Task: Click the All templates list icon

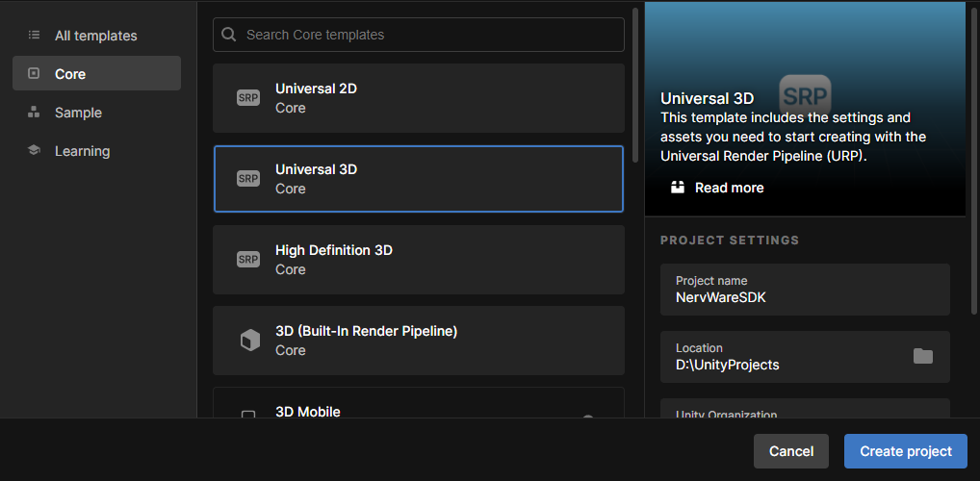Action: [x=34, y=36]
